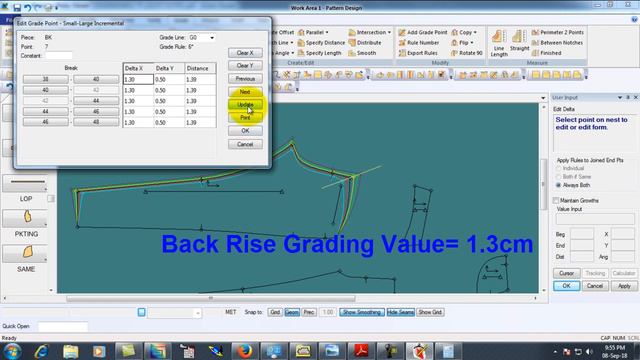
Task: Click the first Delta X cell 1.30
Action: 138,79
